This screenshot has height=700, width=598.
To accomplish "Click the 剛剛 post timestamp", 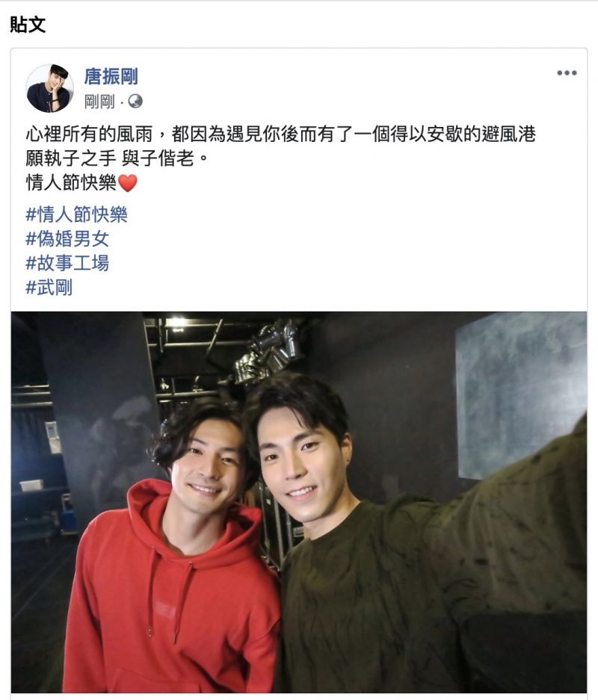I will click(99, 102).
